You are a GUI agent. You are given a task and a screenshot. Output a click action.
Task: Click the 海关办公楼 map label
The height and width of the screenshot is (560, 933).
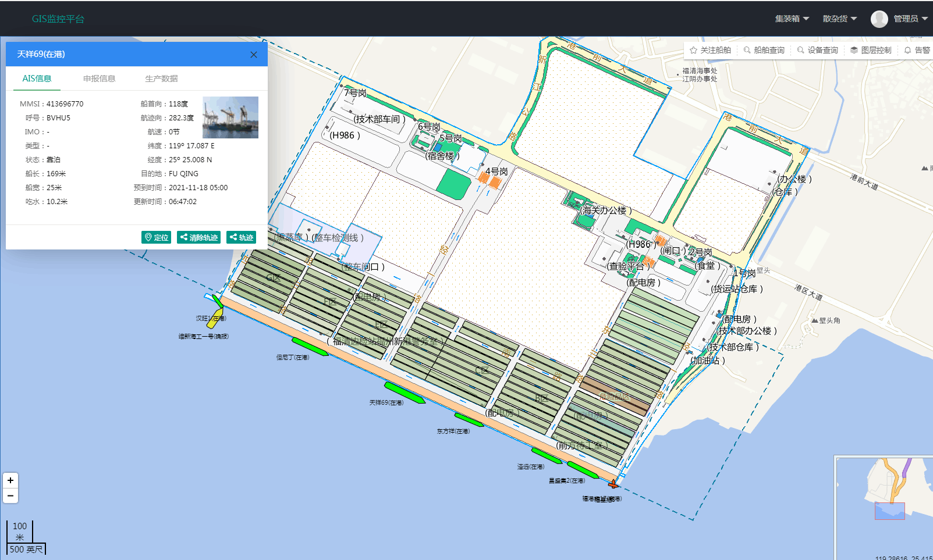(x=605, y=211)
